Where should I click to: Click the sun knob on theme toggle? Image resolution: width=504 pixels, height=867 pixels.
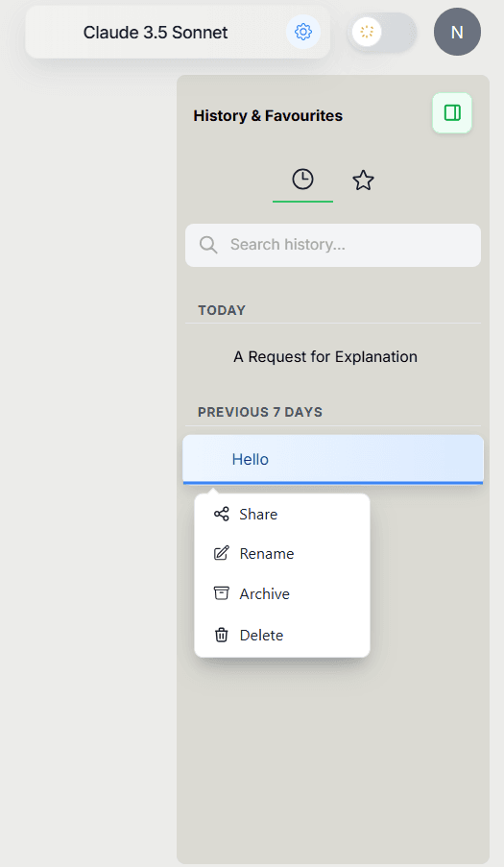point(367,32)
